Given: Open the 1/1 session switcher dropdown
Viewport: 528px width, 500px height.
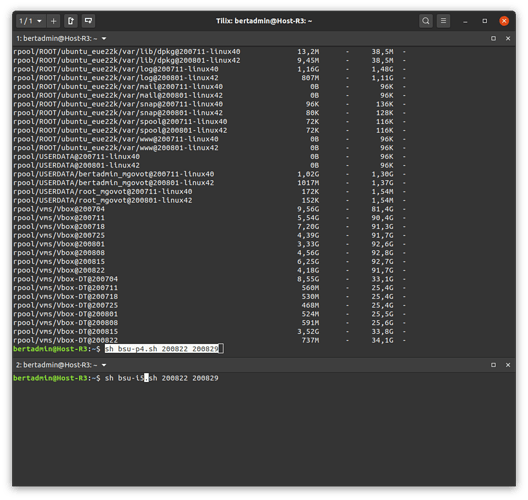Looking at the screenshot, I should click(31, 21).
